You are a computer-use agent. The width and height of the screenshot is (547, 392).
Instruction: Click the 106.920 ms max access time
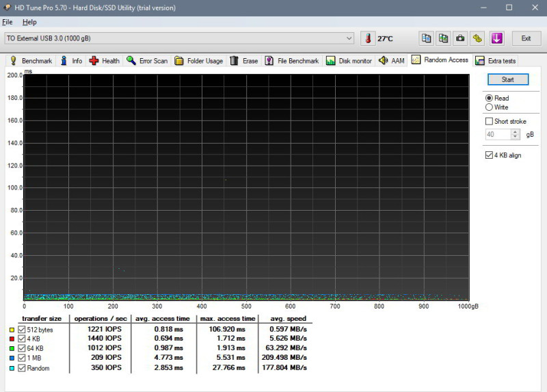[x=227, y=329]
